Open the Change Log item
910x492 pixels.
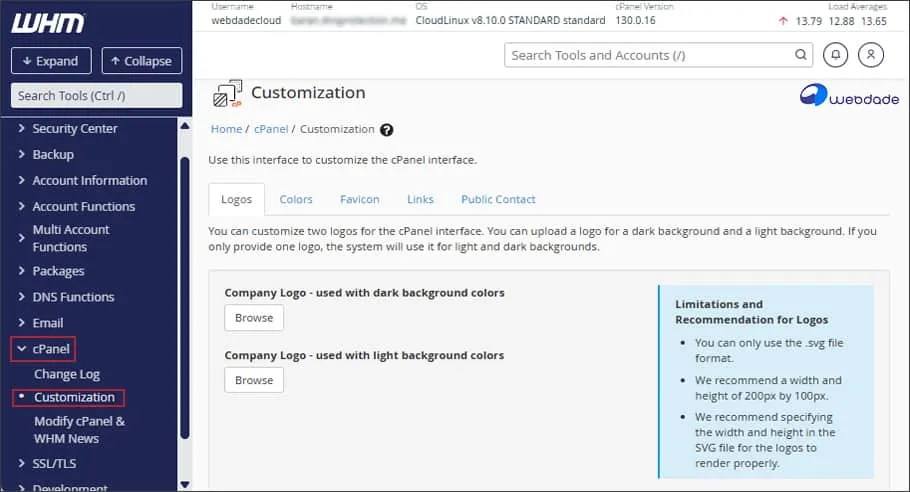tap(67, 374)
